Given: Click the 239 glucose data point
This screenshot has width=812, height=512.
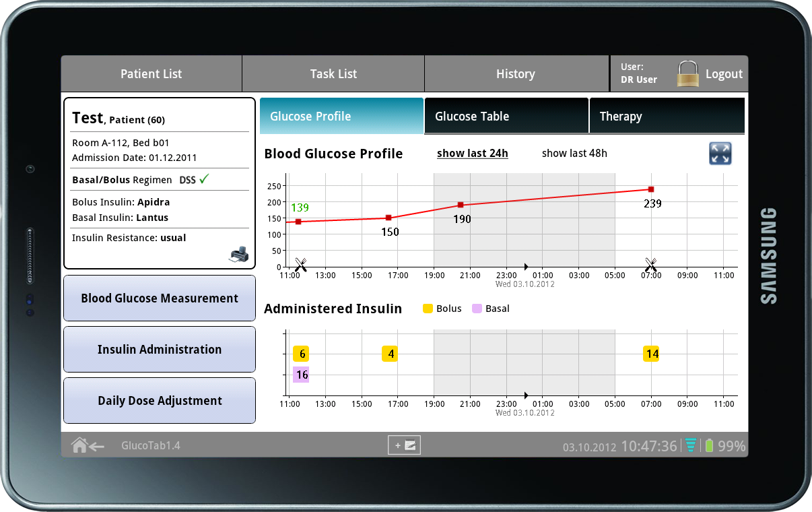Looking at the screenshot, I should tap(651, 189).
